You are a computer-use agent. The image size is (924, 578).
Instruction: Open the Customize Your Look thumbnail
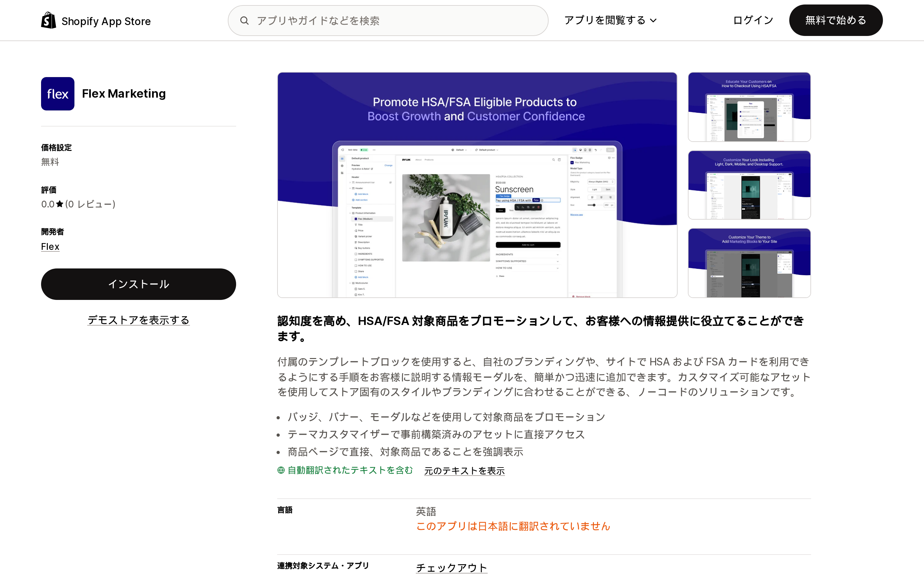[x=749, y=185]
